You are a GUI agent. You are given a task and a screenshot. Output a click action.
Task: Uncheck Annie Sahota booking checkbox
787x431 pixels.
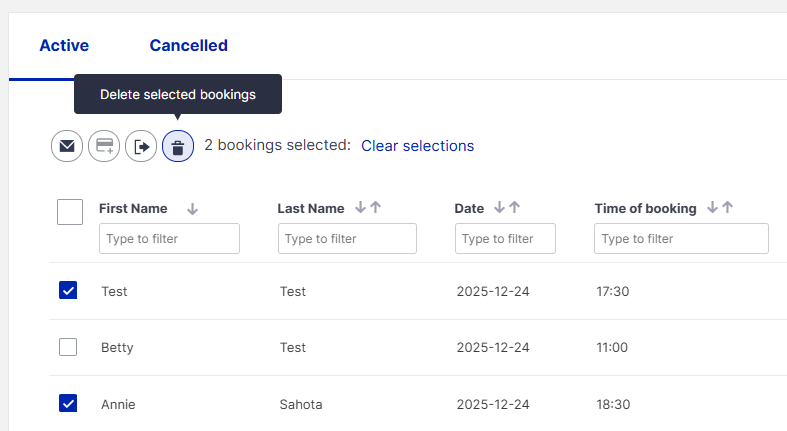(68, 404)
